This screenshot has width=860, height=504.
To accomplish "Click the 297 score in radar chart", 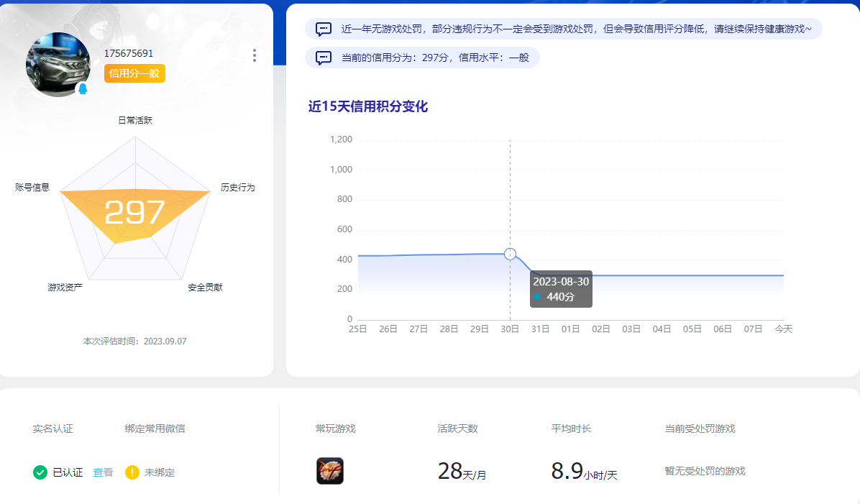I will 135,213.
